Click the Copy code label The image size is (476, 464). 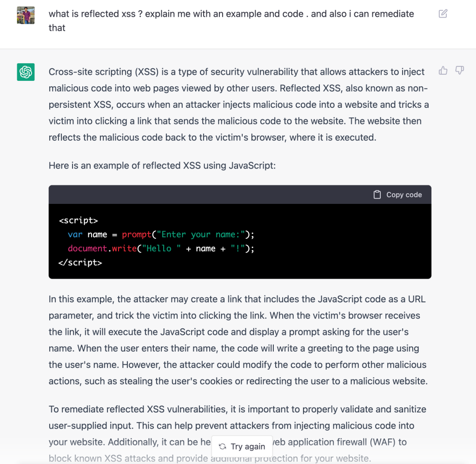(x=404, y=195)
